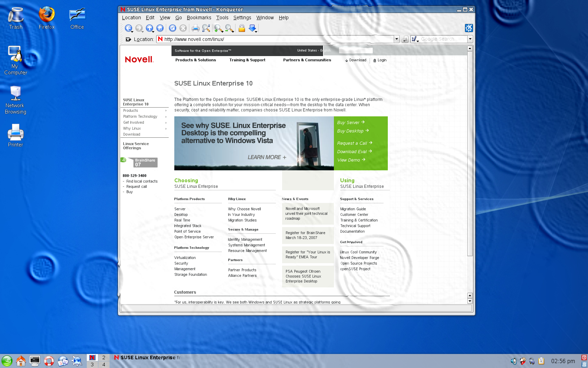Viewport: 588px width, 368px height.
Task: Open the Bookmarks menu
Action: click(x=199, y=18)
